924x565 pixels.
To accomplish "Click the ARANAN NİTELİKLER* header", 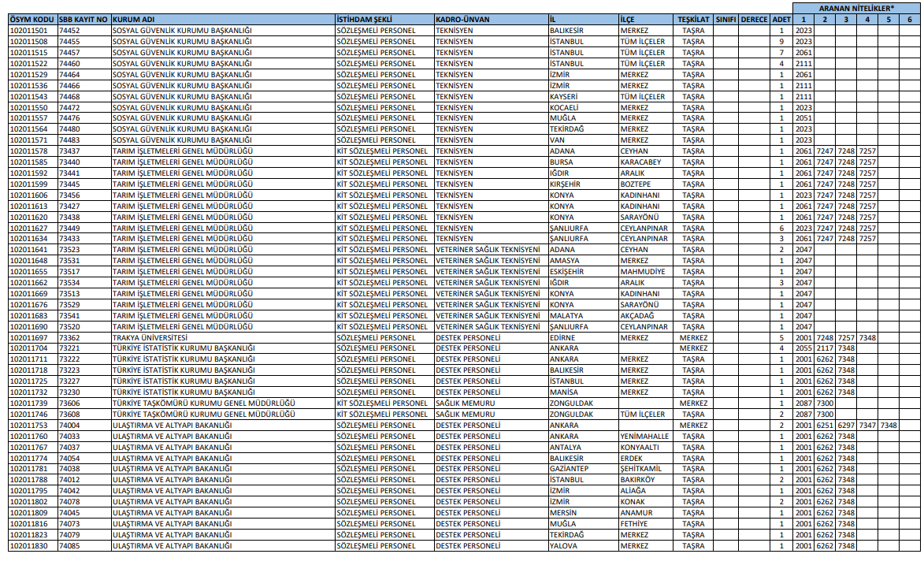I will [x=857, y=7].
